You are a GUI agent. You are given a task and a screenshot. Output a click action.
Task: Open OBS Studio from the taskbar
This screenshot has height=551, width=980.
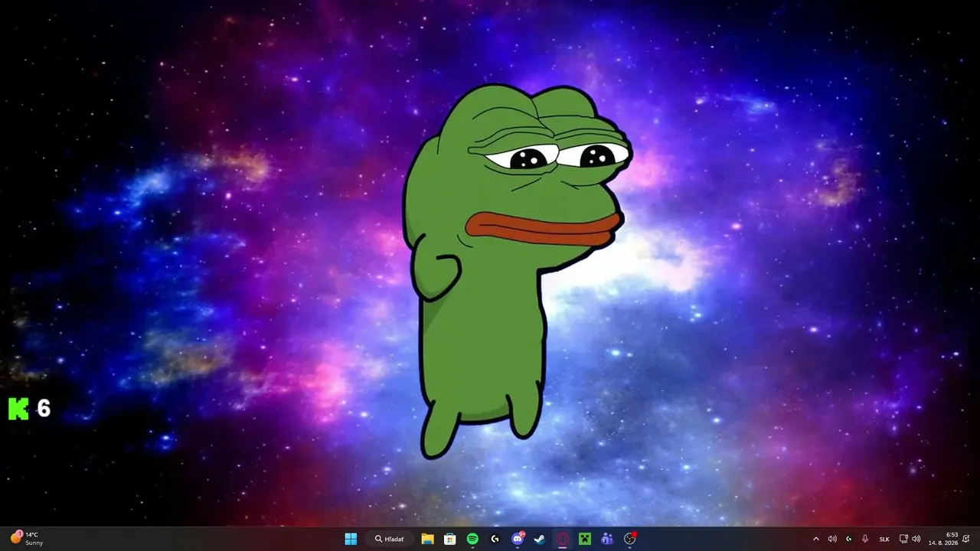click(x=630, y=539)
